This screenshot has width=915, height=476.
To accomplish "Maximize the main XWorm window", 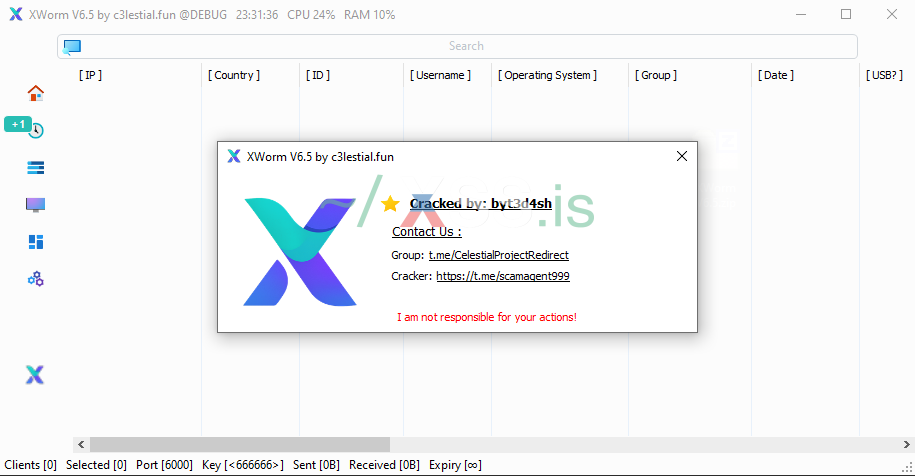I will [x=846, y=15].
